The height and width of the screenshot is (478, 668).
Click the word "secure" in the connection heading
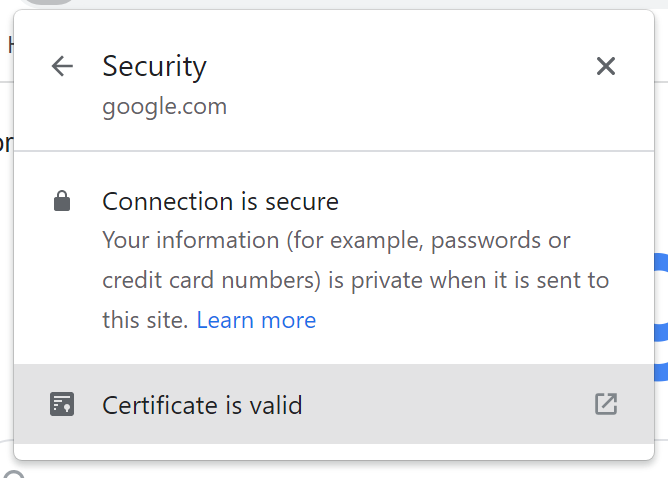pos(302,202)
